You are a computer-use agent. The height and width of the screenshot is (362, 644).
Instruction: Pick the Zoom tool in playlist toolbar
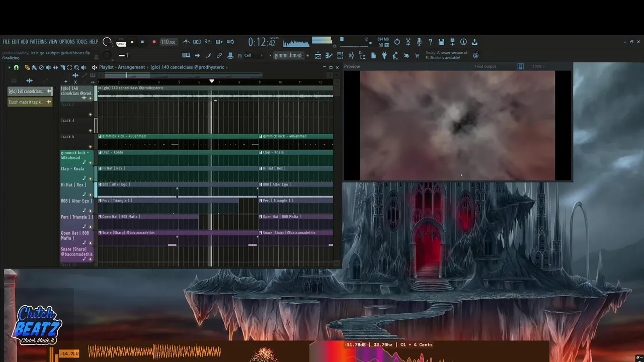pyautogui.click(x=76, y=67)
